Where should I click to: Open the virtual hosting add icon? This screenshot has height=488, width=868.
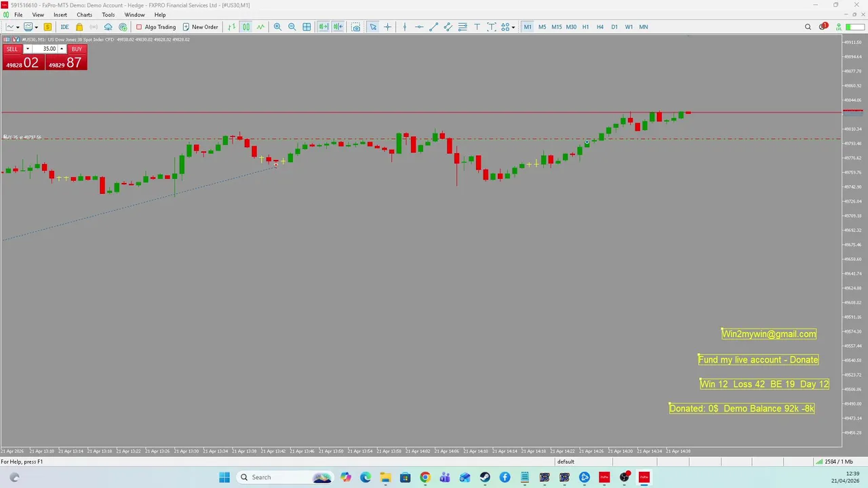pos(123,27)
